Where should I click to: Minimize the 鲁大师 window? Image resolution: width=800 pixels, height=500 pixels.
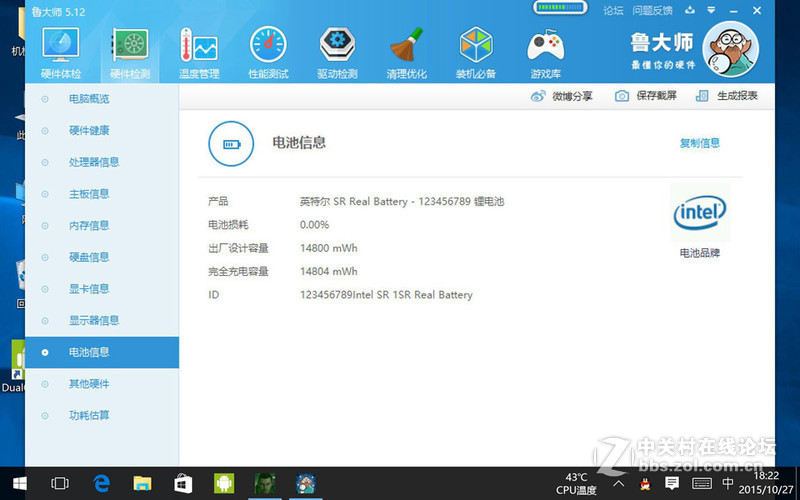(x=734, y=11)
